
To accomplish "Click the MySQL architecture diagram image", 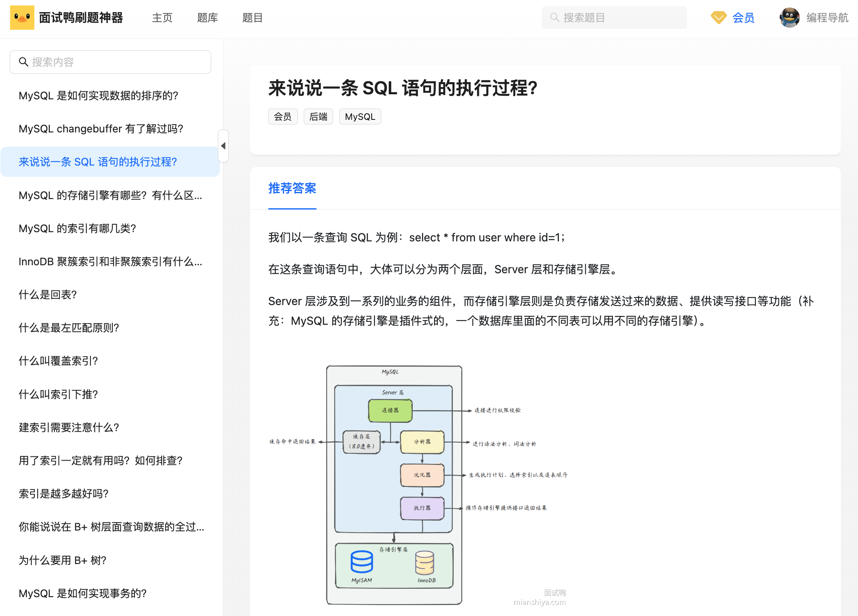I will click(394, 485).
